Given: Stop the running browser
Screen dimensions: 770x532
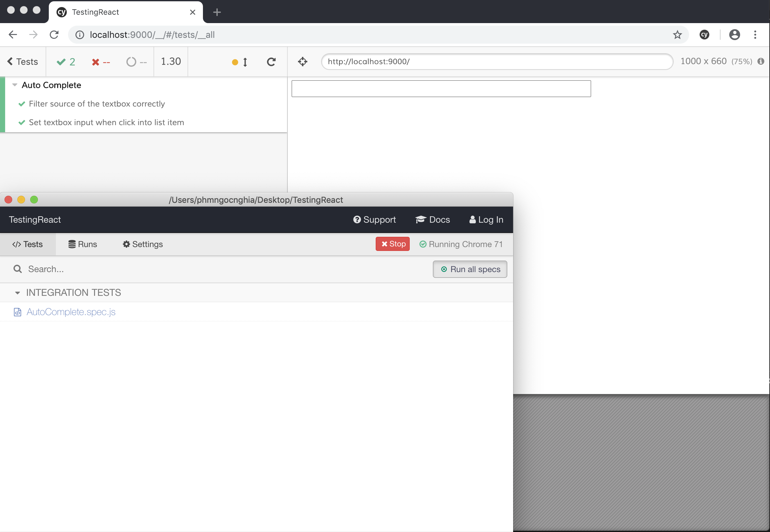Looking at the screenshot, I should 393,244.
